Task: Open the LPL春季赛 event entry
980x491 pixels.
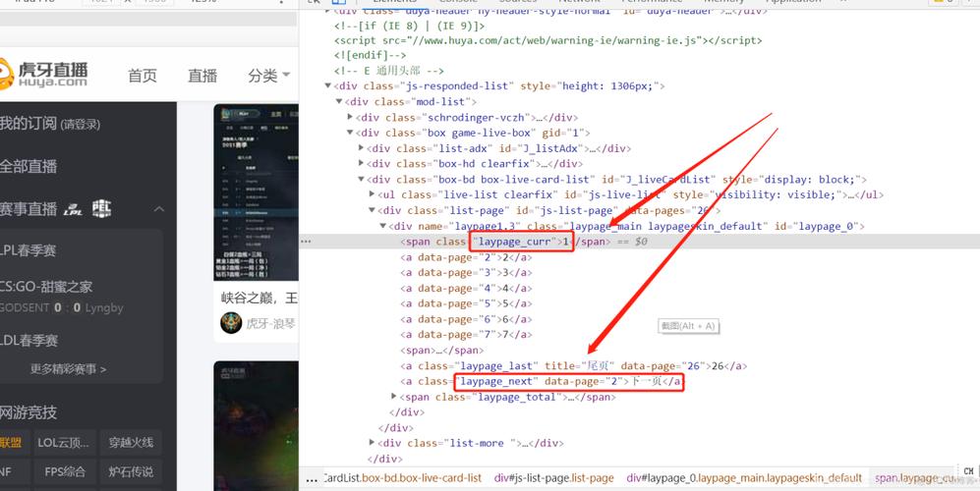Action: click(29, 250)
